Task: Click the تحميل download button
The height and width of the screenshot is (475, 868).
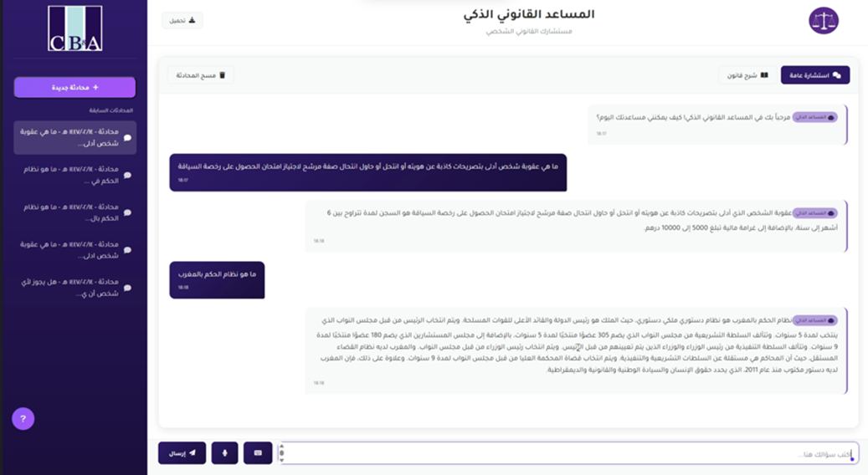Action: click(x=182, y=20)
